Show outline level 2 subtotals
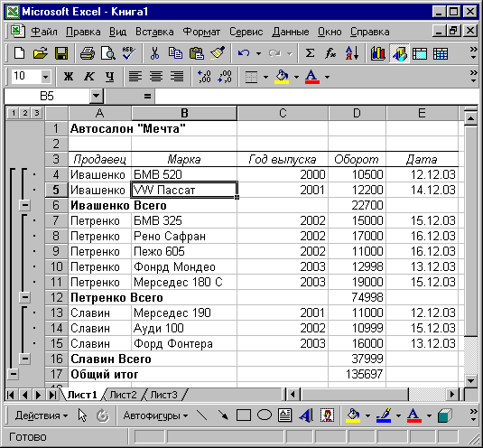 (25, 113)
